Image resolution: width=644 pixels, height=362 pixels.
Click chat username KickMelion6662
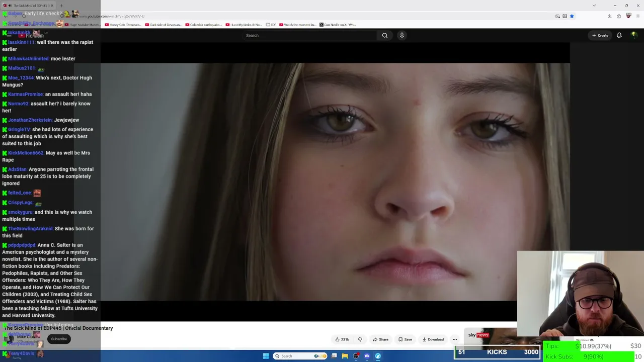[x=26, y=153]
